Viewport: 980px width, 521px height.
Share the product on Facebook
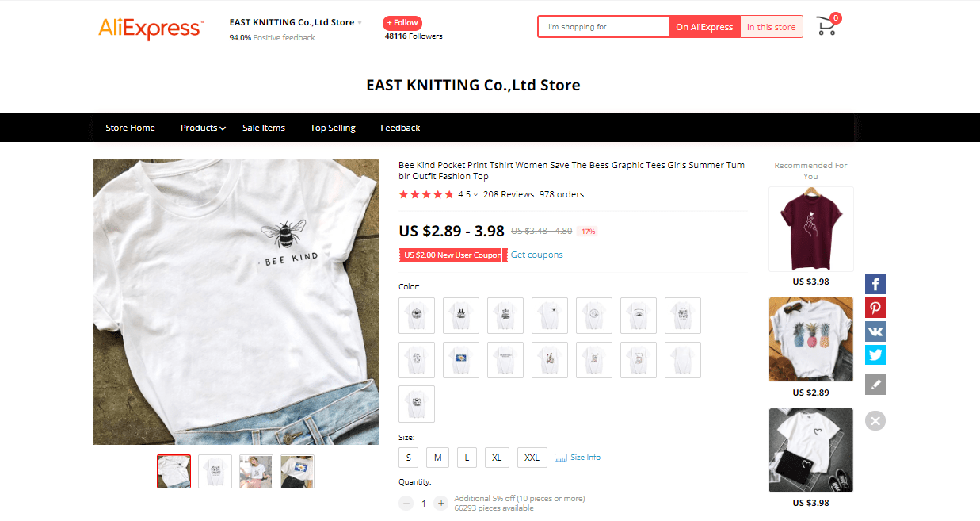pos(875,284)
